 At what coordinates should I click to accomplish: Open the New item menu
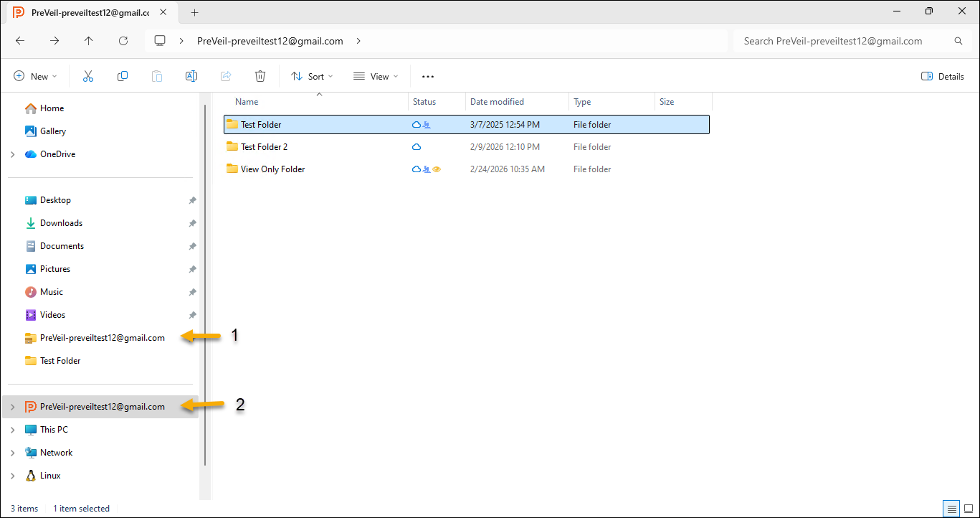pos(35,76)
